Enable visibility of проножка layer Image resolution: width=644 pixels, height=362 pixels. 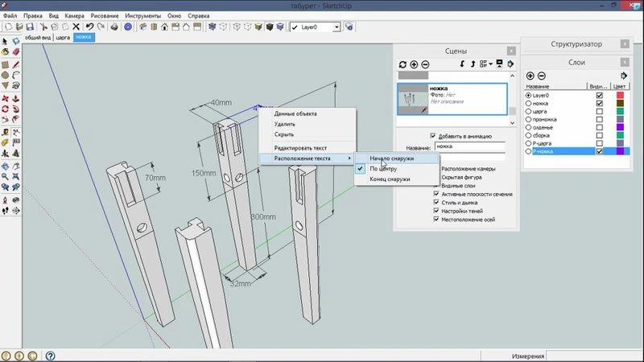pos(600,119)
